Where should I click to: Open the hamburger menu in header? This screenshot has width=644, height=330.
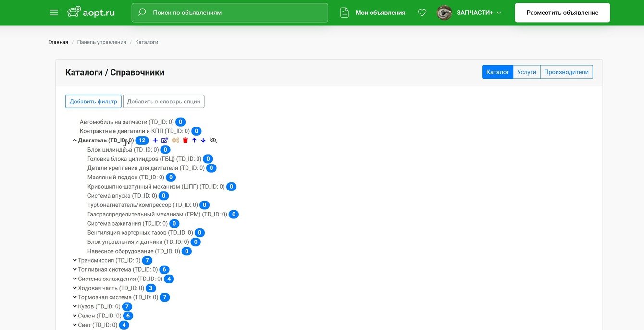[54, 13]
